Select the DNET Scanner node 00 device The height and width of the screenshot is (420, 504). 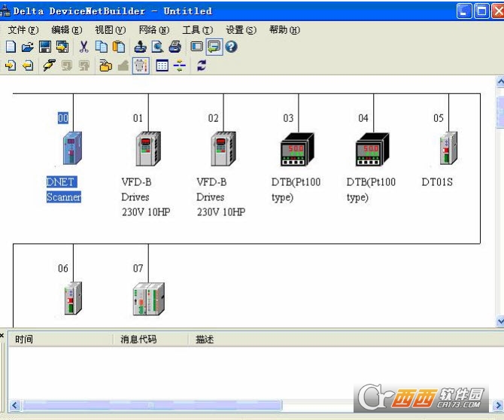pos(72,148)
